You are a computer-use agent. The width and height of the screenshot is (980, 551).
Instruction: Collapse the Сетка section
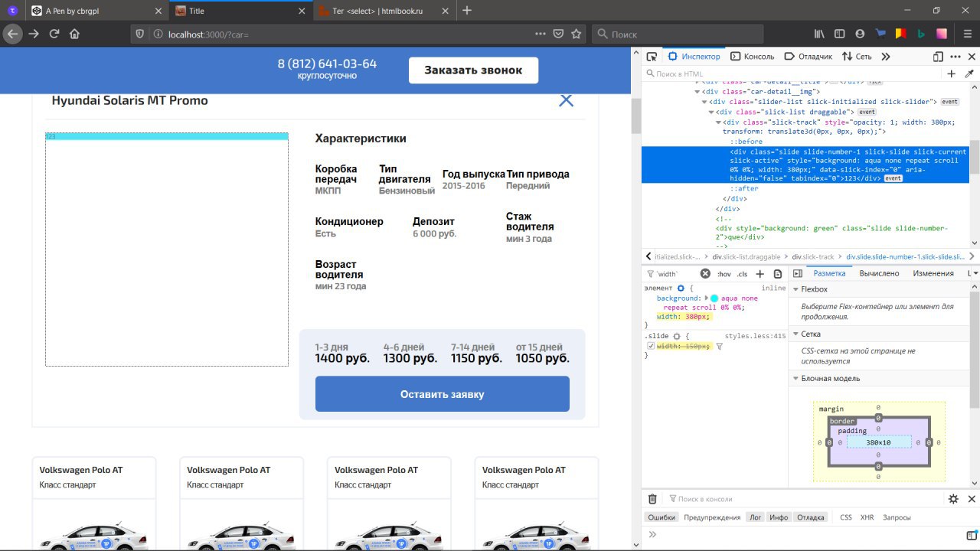[795, 334]
